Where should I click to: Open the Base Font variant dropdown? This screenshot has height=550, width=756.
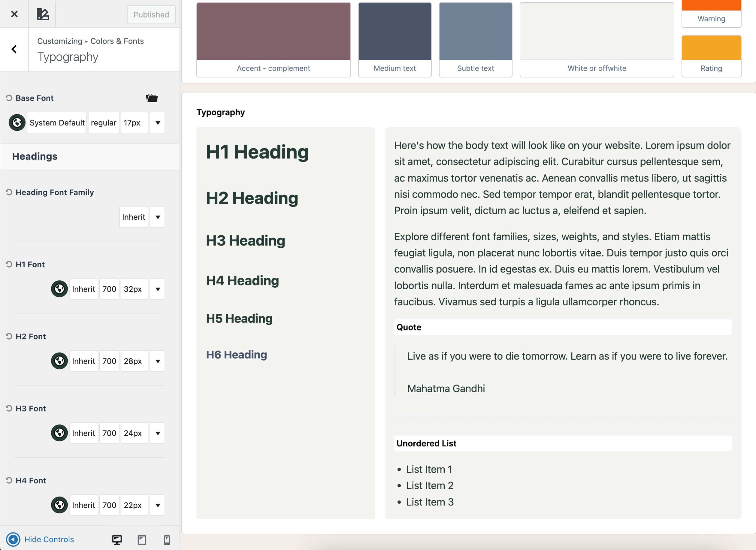click(157, 122)
